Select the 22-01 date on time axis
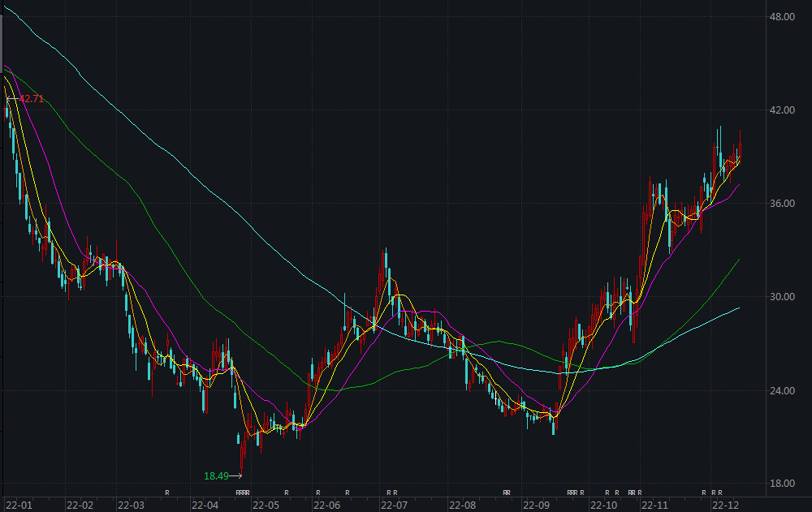The image size is (812, 512). [x=16, y=505]
